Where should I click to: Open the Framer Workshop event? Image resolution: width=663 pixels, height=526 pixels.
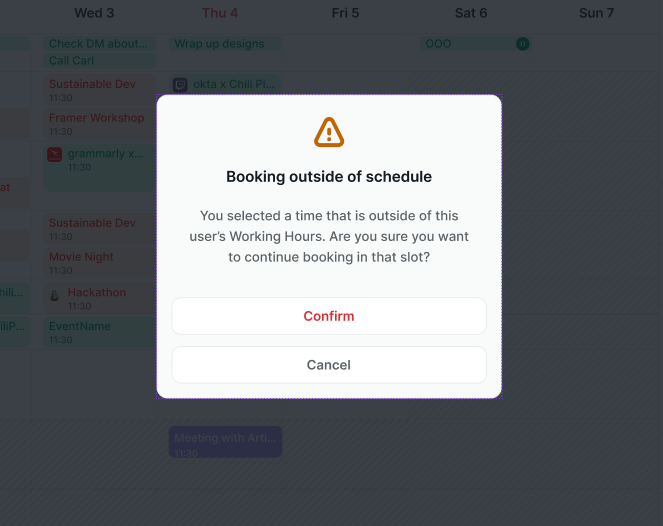tap(97, 123)
